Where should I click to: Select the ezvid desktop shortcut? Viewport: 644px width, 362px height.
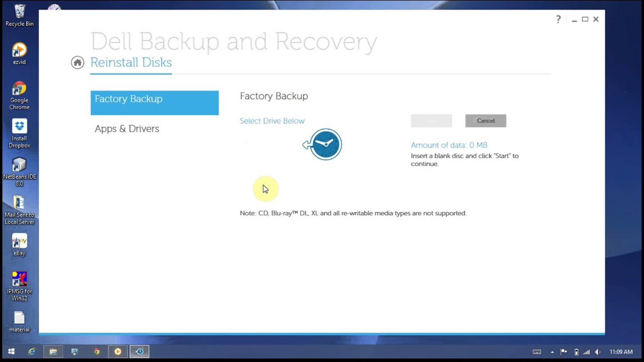pyautogui.click(x=19, y=54)
